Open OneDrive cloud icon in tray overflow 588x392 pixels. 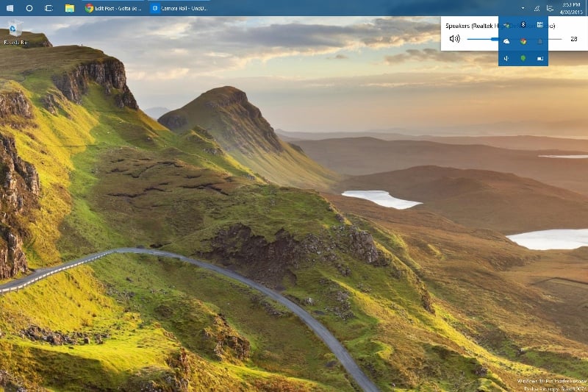click(506, 41)
